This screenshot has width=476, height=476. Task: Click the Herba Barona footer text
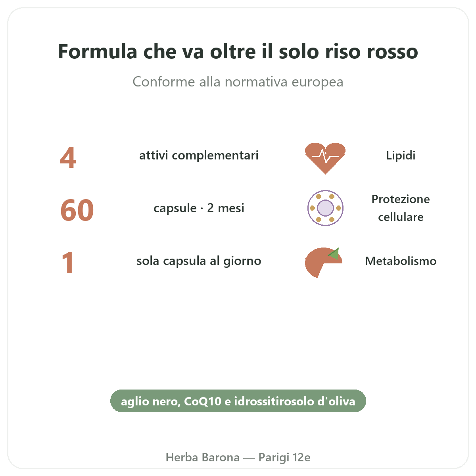pos(203,457)
